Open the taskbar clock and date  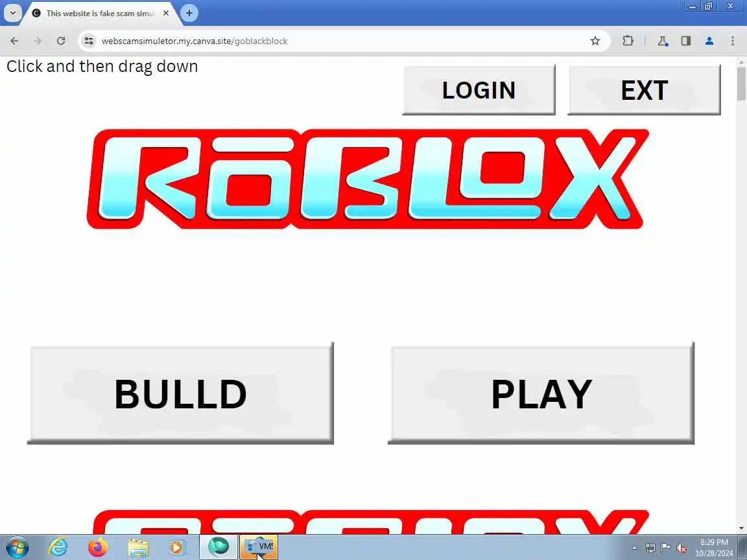click(714, 548)
